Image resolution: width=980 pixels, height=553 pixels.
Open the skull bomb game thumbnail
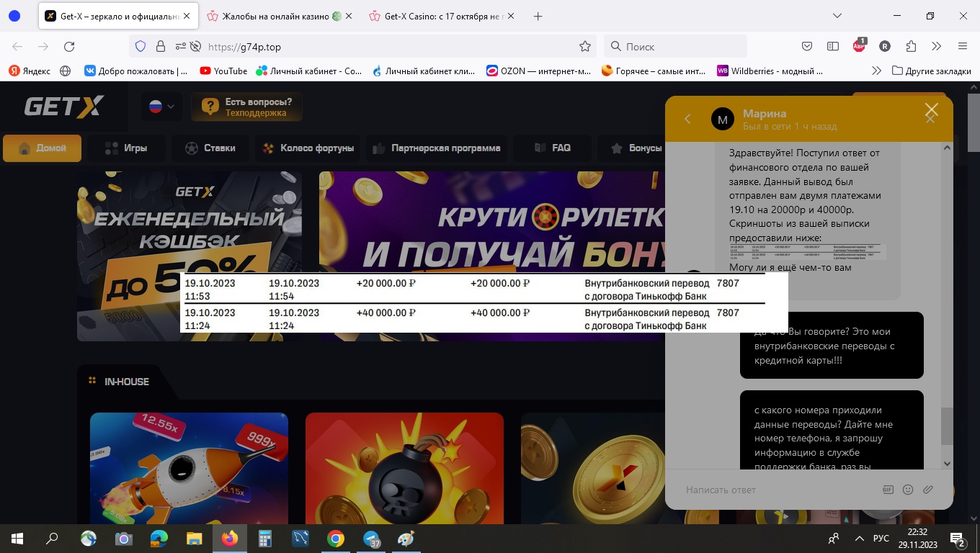pyautogui.click(x=404, y=468)
